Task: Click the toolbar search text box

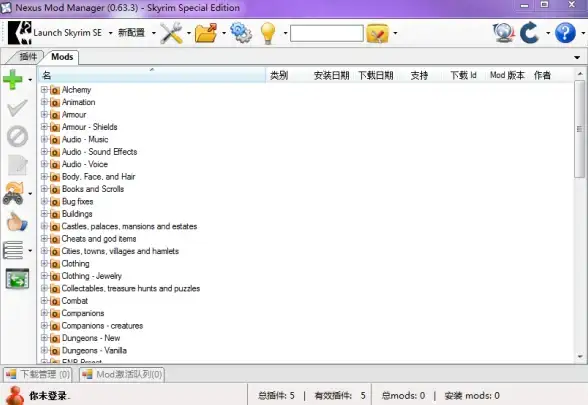Action: [x=327, y=33]
